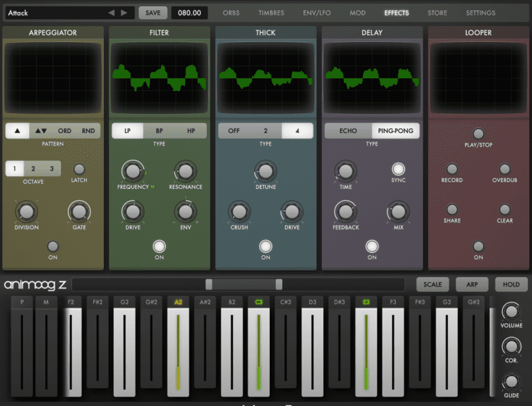Click the delay Time knob
Viewport: 532px width, 406px height.
point(346,172)
